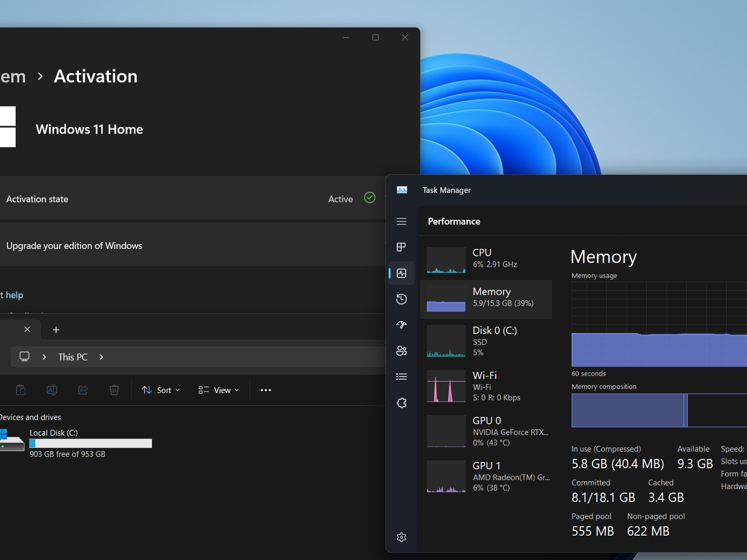Click the delete trash icon in Explorer toolbar
747x560 pixels.
114,390
